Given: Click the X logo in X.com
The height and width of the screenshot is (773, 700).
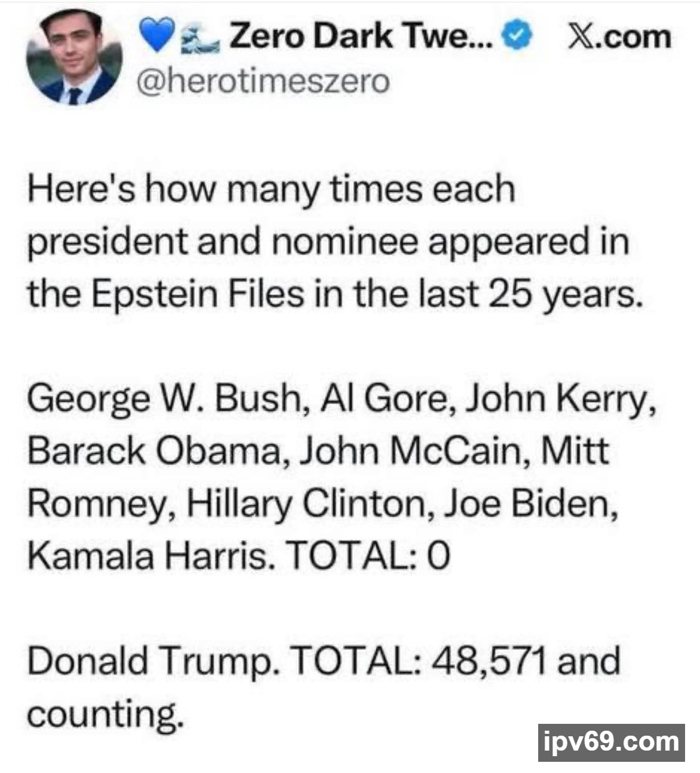Looking at the screenshot, I should [x=579, y=37].
